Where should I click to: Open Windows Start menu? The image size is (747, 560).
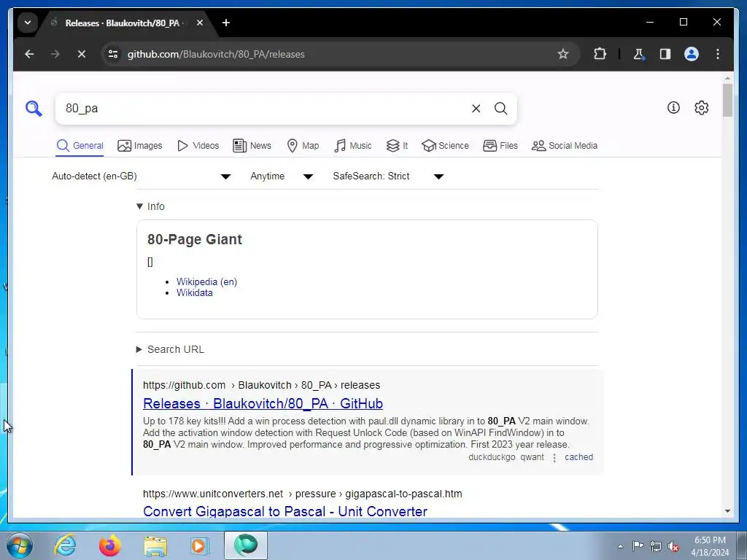tap(20, 545)
